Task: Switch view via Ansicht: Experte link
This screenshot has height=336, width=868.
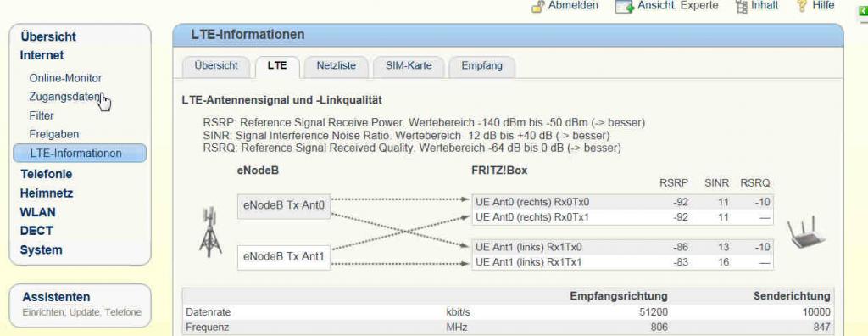Action: pyautogui.click(x=677, y=5)
